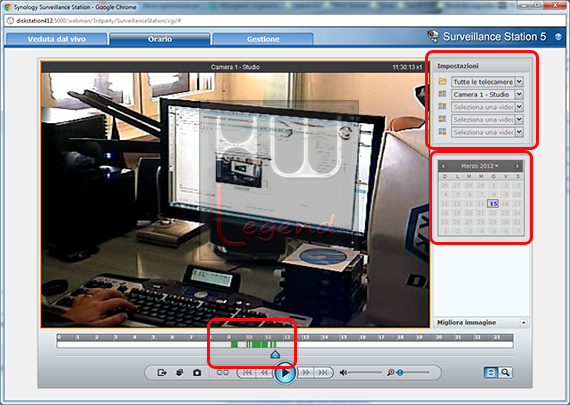Image resolution: width=570 pixels, height=405 pixels.
Task: Click the Chrome address bar URL
Action: tap(98, 21)
